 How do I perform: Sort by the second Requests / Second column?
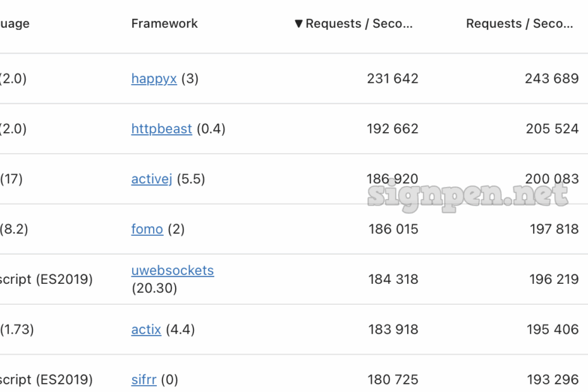point(519,24)
